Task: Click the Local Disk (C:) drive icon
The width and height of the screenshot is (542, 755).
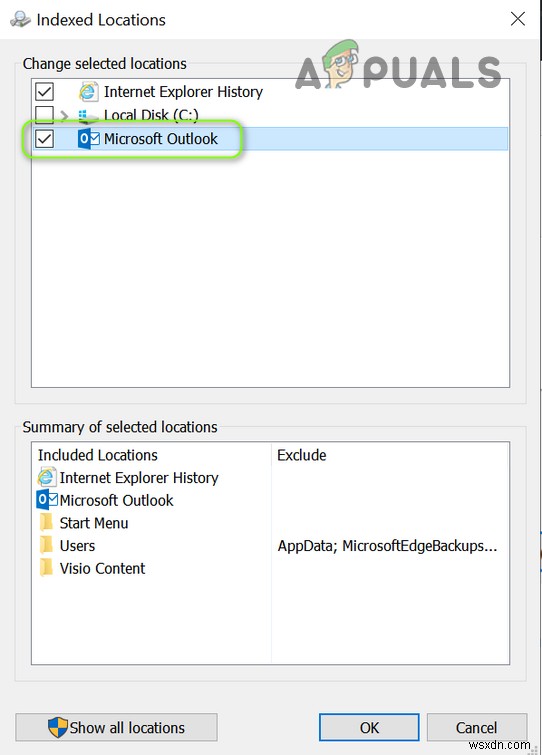Action: [x=88, y=116]
